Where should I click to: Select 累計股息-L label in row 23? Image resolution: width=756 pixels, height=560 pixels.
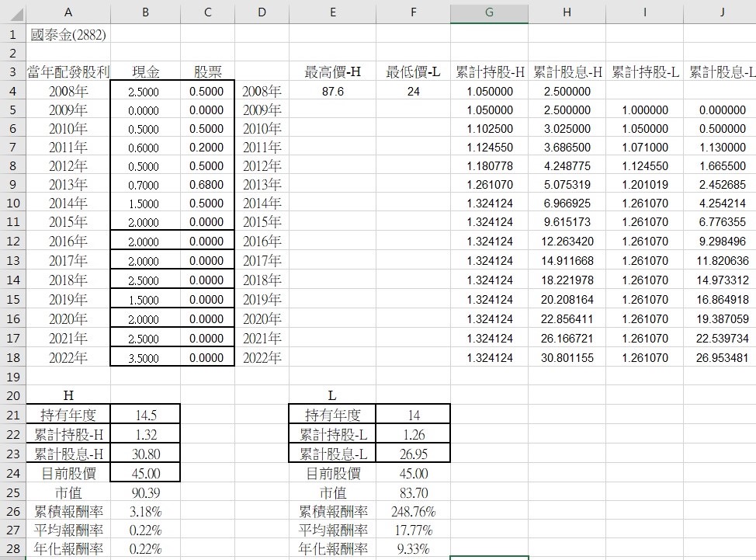pyautogui.click(x=333, y=454)
